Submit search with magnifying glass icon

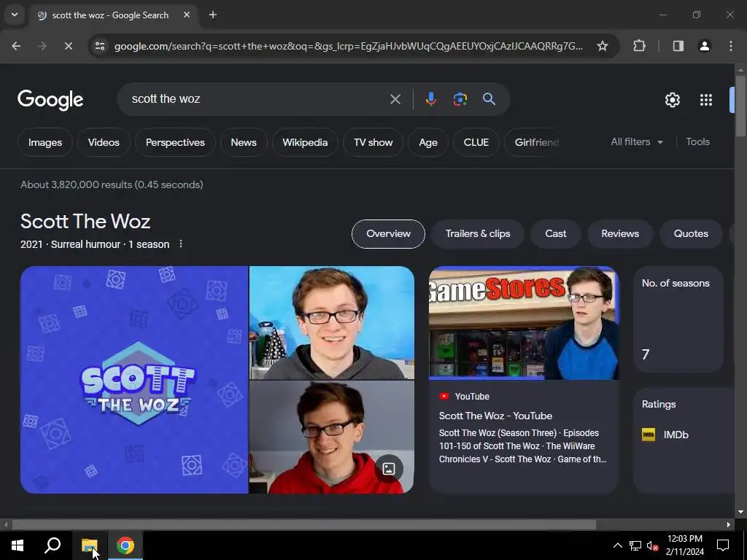[x=489, y=99]
